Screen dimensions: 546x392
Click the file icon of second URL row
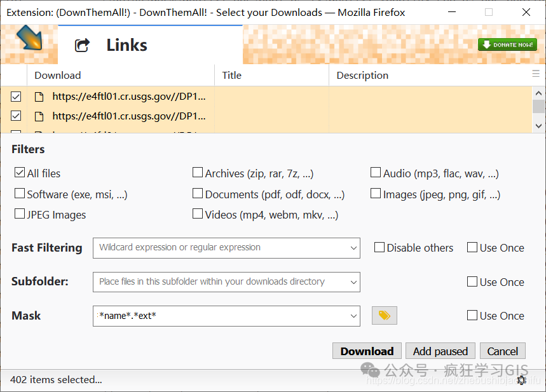pos(39,116)
